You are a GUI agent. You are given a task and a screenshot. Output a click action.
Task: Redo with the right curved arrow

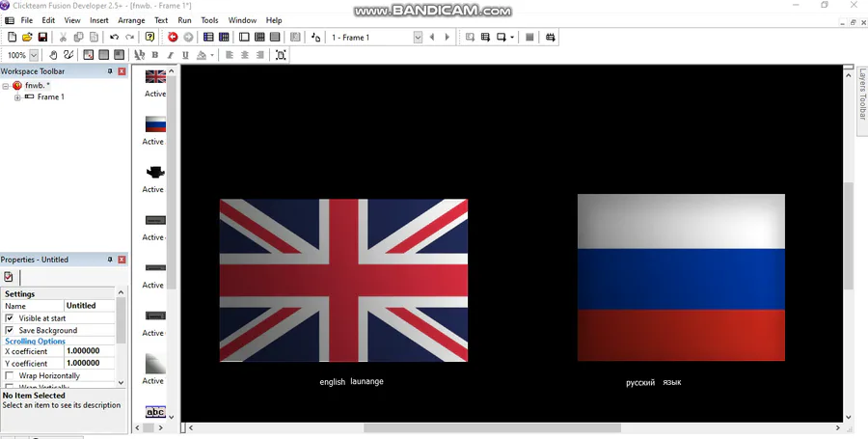(129, 37)
